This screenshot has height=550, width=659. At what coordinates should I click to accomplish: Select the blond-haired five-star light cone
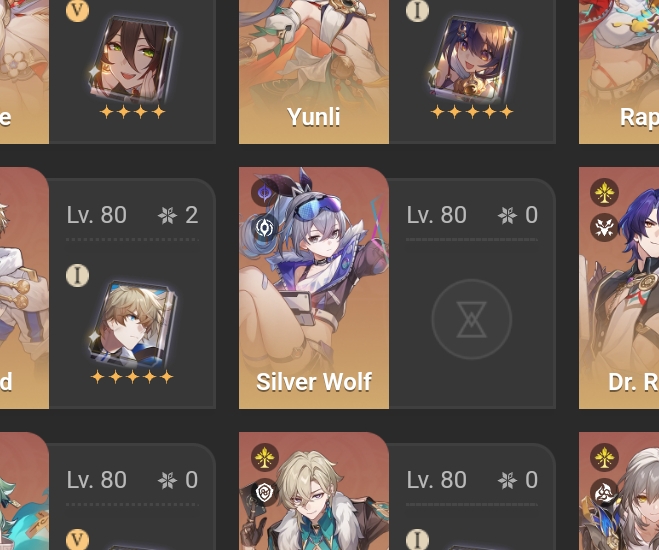click(132, 326)
